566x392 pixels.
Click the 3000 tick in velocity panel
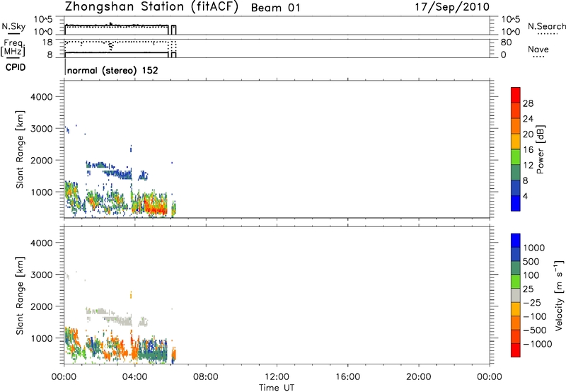point(42,275)
